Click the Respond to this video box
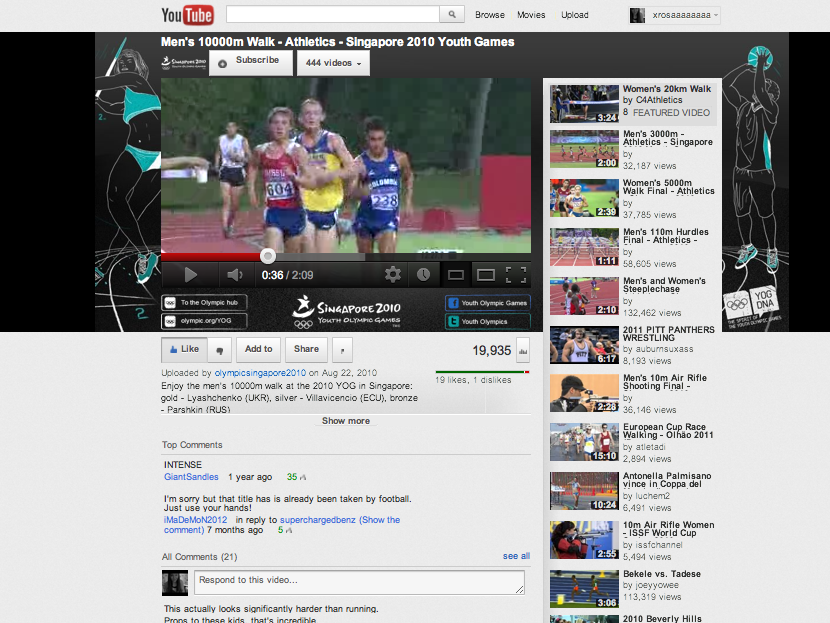 coord(359,582)
